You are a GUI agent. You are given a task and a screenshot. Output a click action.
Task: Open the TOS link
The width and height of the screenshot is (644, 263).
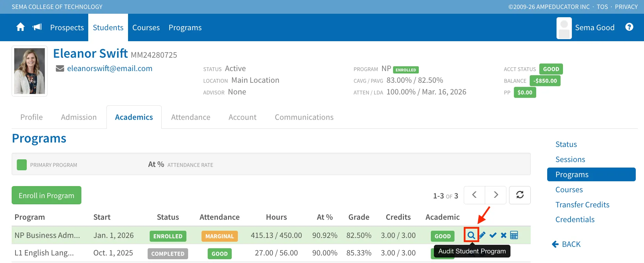[x=602, y=7]
